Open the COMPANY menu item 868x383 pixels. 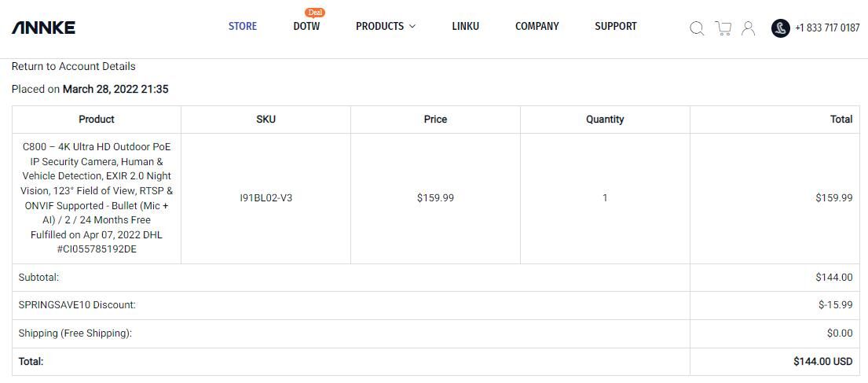pyautogui.click(x=537, y=26)
